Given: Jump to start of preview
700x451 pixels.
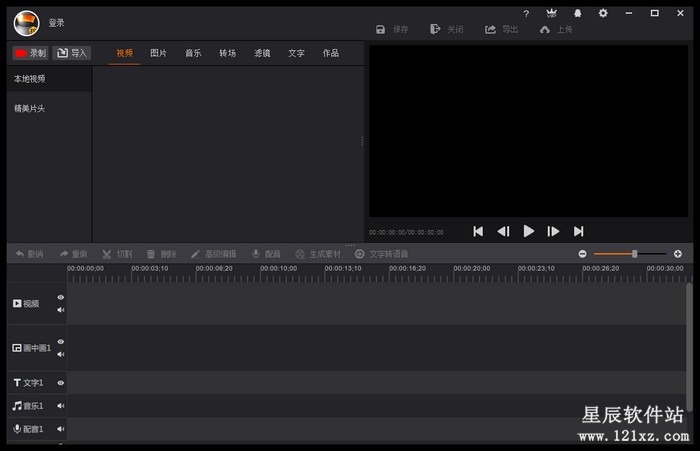Looking at the screenshot, I should [478, 231].
